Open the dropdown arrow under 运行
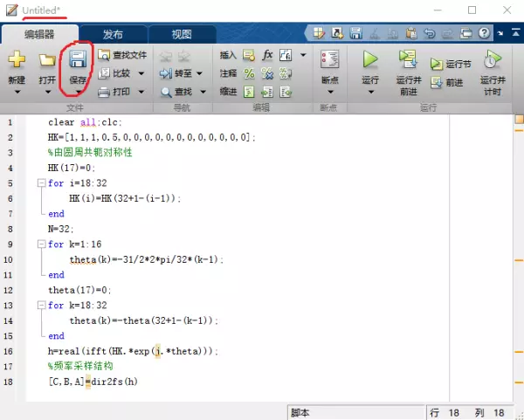The height and width of the screenshot is (420, 524). pos(371,92)
